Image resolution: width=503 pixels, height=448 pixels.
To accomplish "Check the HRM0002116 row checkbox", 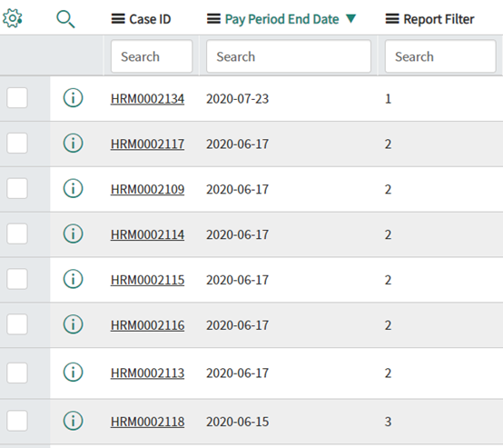I will [x=17, y=324].
